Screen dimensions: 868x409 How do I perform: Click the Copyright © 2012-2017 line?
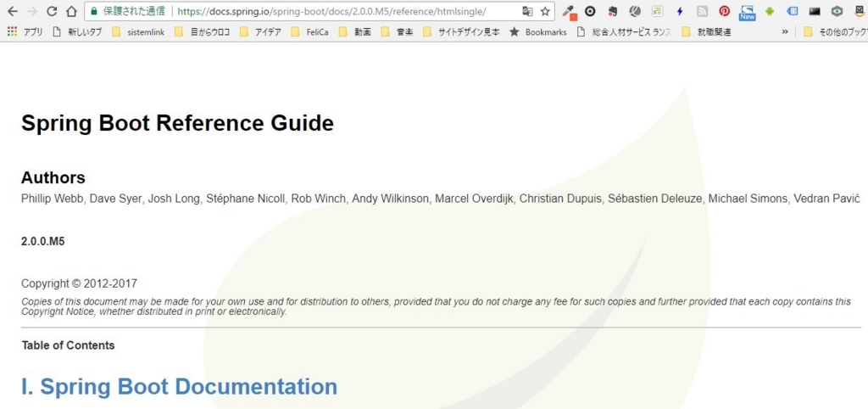click(79, 283)
